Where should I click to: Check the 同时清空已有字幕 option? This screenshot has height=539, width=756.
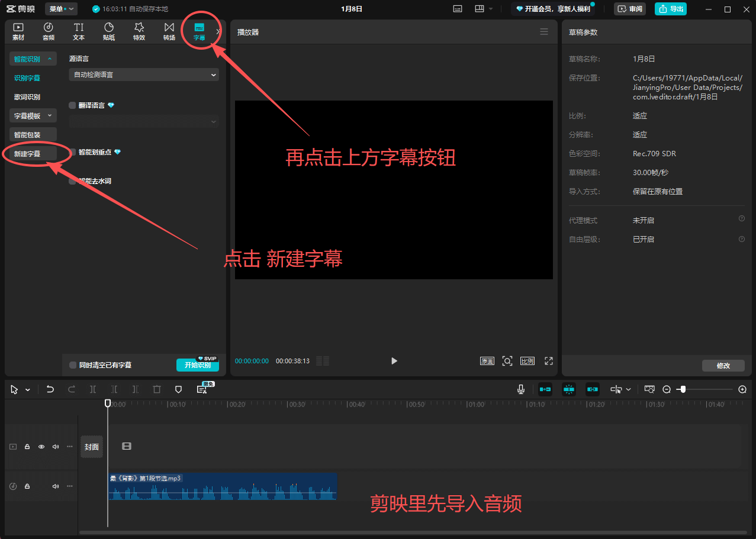[73, 365]
